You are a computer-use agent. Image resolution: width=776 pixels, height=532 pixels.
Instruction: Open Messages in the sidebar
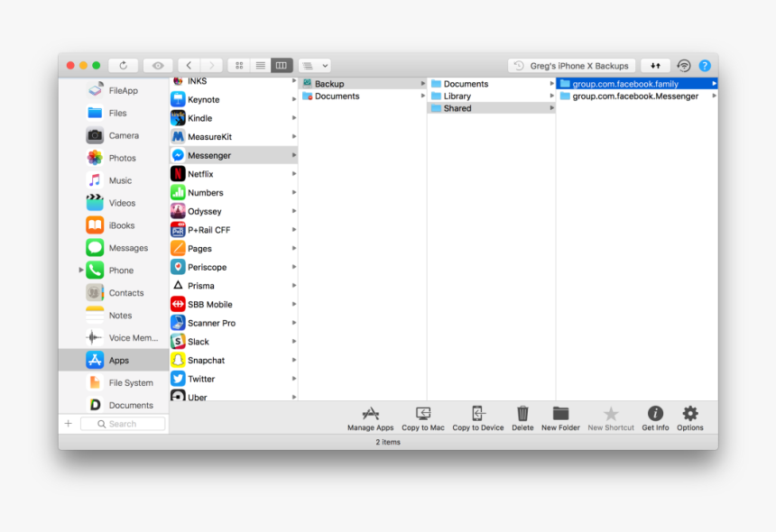pyautogui.click(x=114, y=248)
